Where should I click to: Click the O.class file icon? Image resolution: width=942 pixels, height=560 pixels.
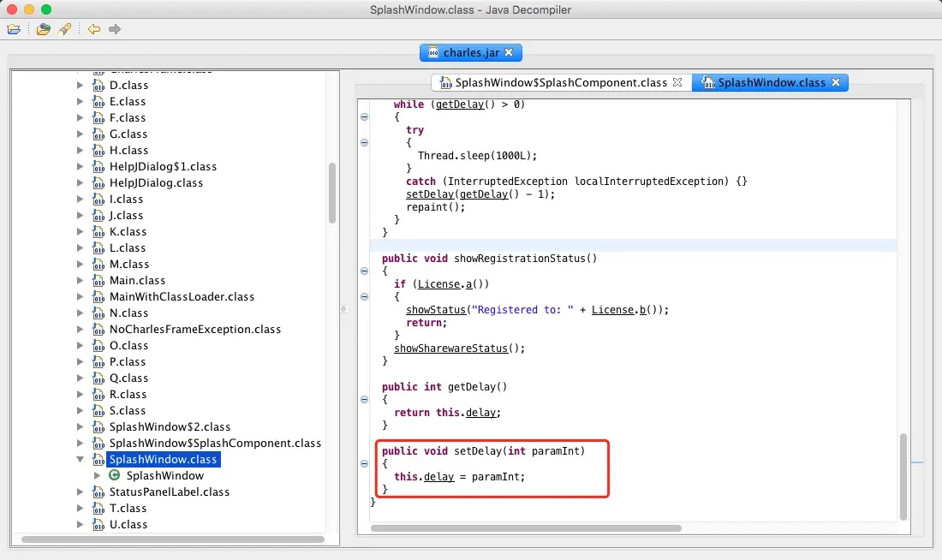click(98, 345)
